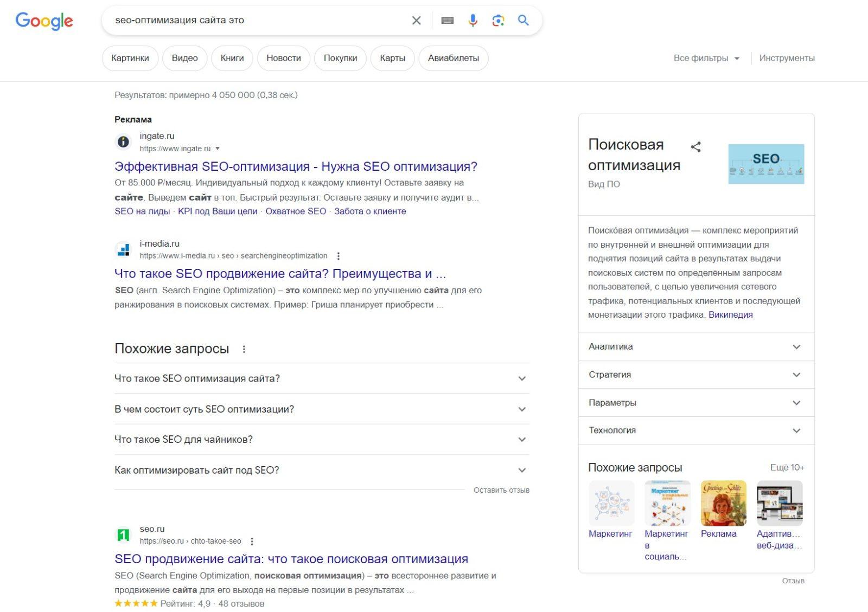
Task: Switch to Картинки filter tab
Action: tap(130, 58)
